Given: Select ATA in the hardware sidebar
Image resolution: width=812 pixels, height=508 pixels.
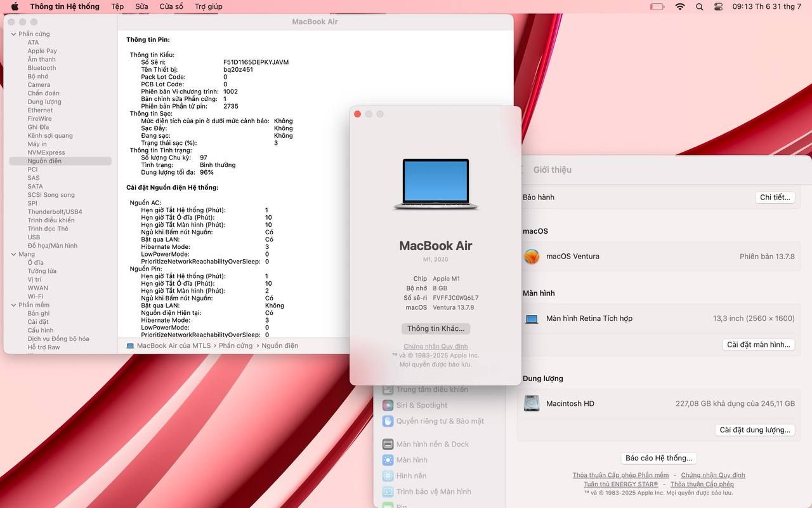Looking at the screenshot, I should click(x=33, y=43).
